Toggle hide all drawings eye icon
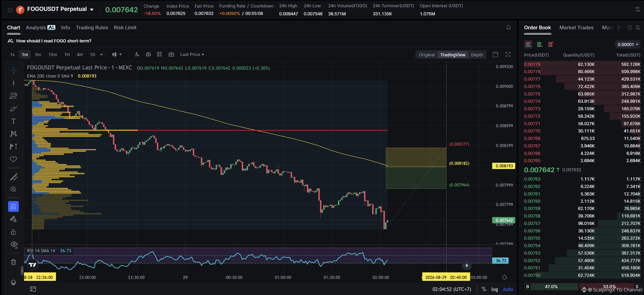644x295 pixels. 14,245
